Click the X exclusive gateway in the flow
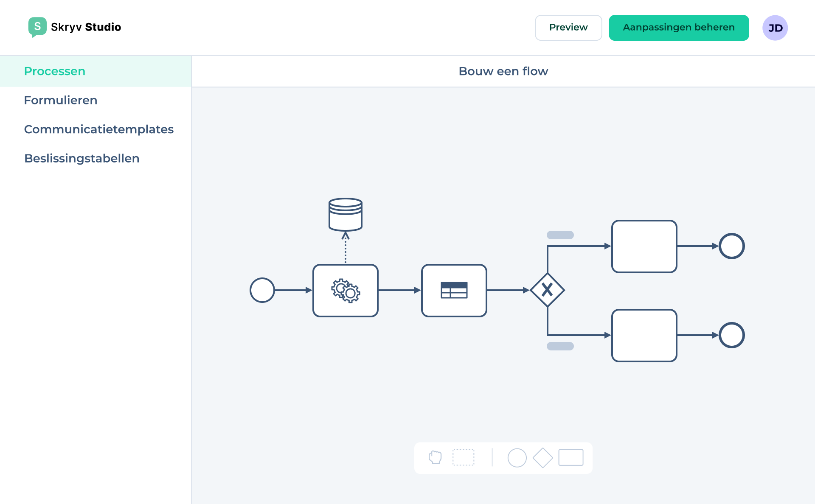Viewport: 815px width, 504px height. tap(547, 291)
